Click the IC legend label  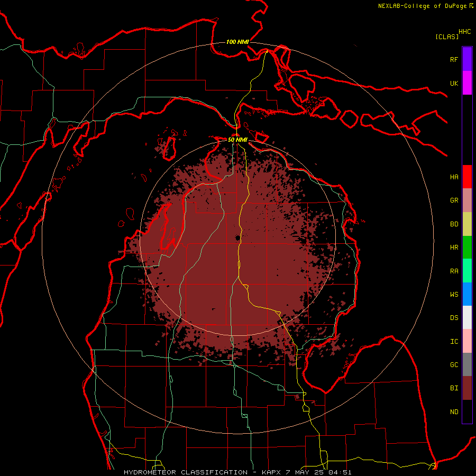coord(454,342)
